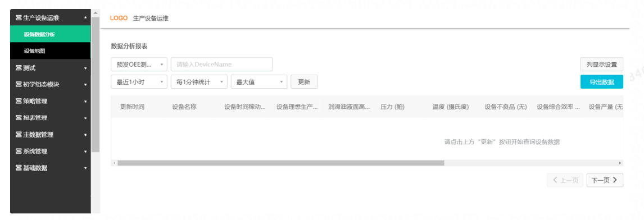Open the 测试 sidebar menu
The image size is (644, 220).
pyautogui.click(x=50, y=68)
